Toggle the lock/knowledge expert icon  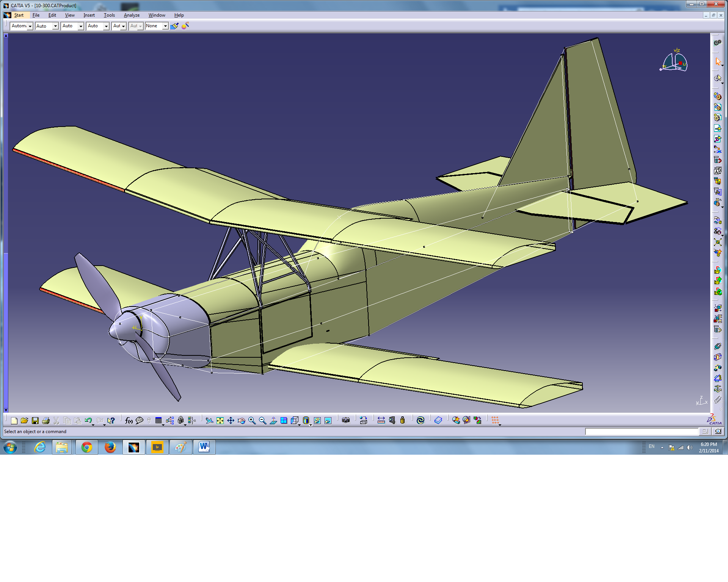(x=181, y=421)
